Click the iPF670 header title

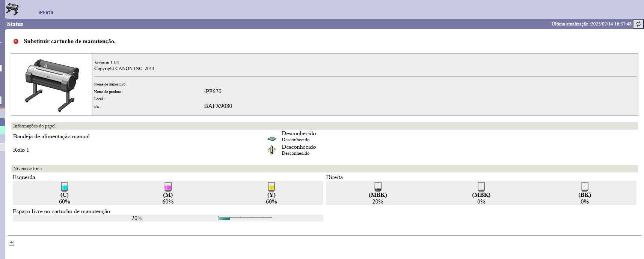(x=45, y=12)
